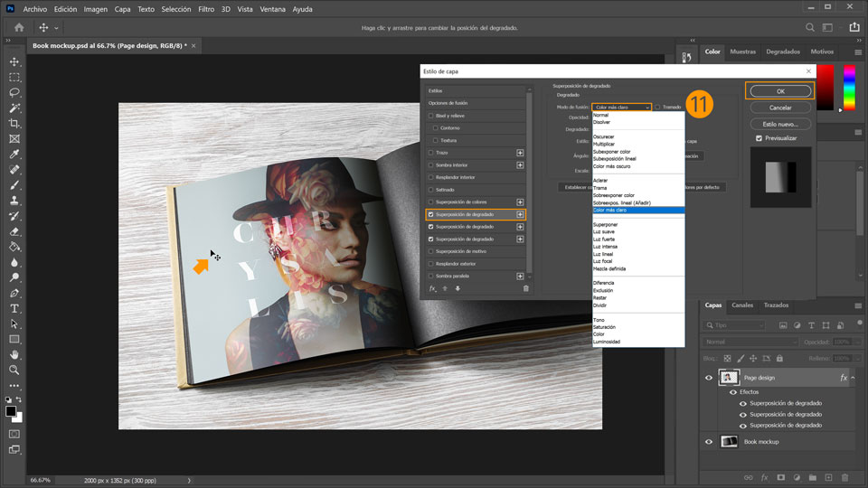This screenshot has height=488, width=868.
Task: Enable the Sombra interior checkbox
Action: pos(430,164)
